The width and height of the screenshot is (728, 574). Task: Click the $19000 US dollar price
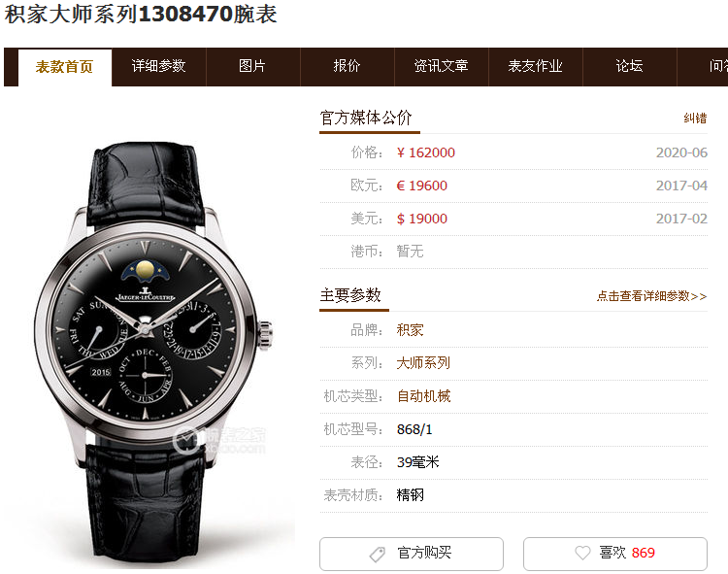(422, 219)
